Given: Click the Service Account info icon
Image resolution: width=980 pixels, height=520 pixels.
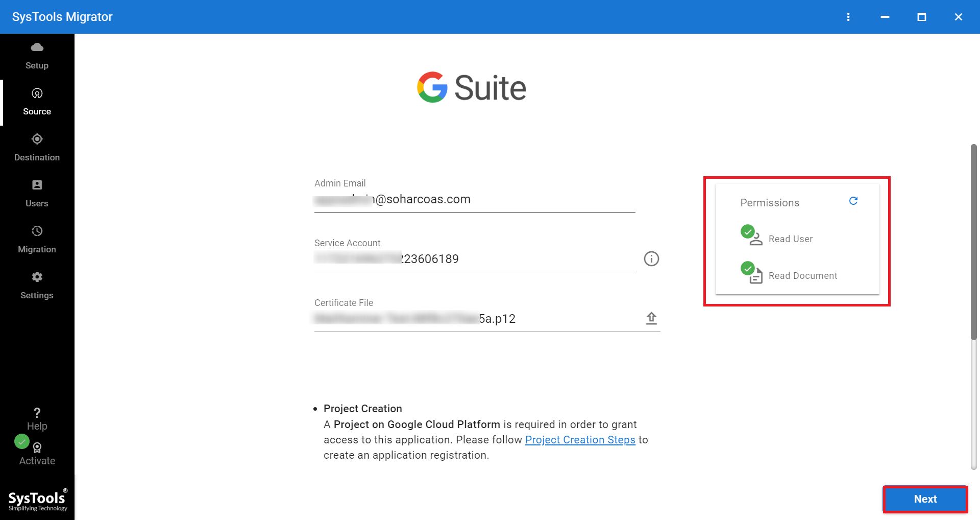Looking at the screenshot, I should pos(651,259).
